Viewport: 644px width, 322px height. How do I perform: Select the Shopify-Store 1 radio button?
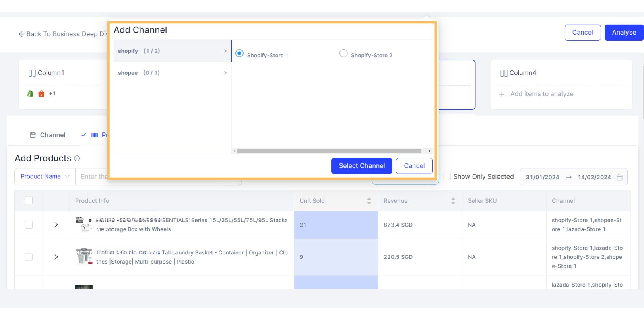pos(239,53)
